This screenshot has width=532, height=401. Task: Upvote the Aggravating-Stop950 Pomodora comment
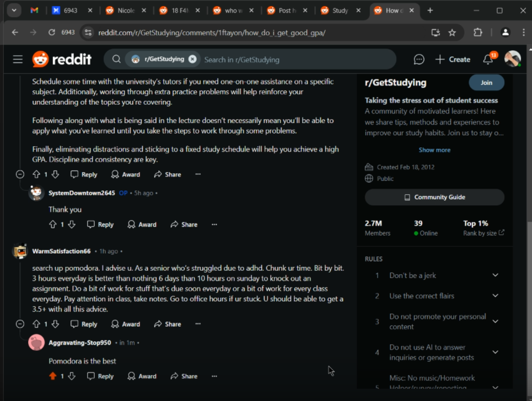pyautogui.click(x=52, y=376)
